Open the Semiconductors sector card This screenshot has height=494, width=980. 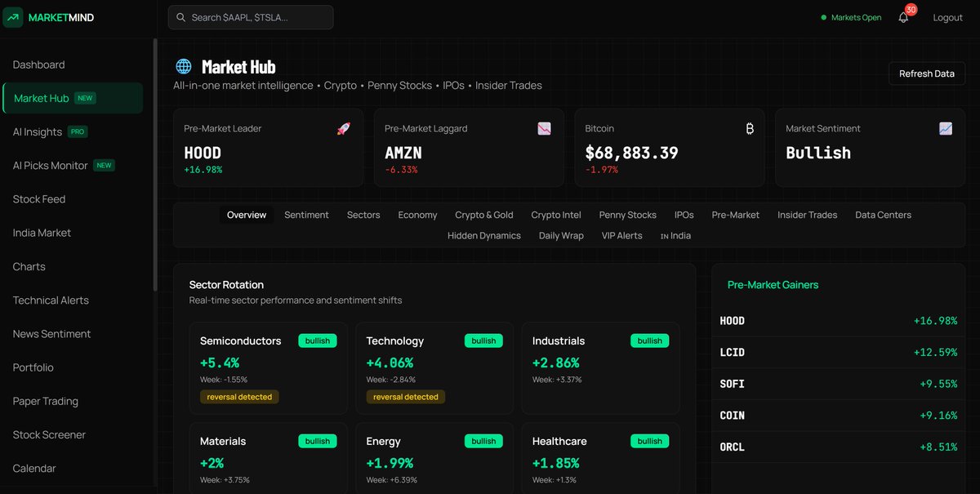(x=269, y=368)
